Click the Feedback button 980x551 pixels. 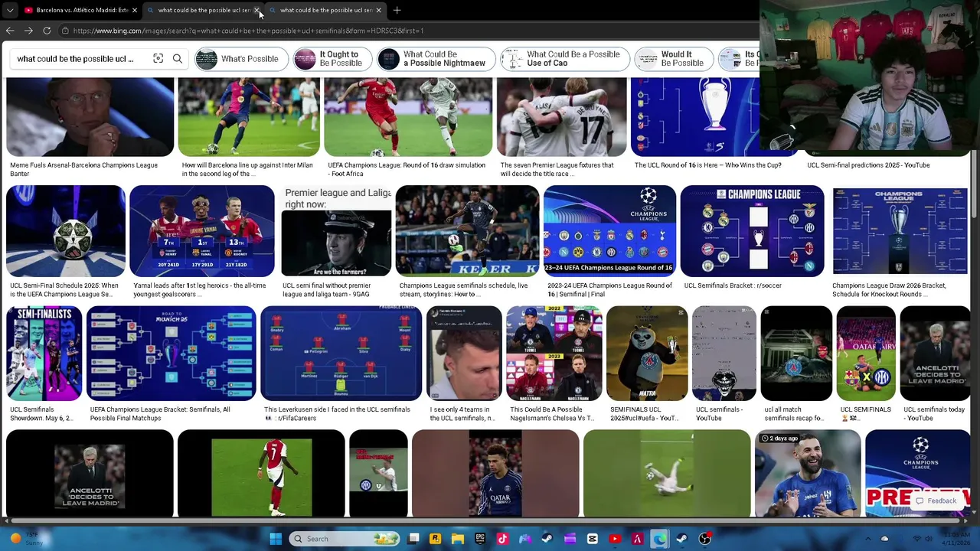[936, 500]
